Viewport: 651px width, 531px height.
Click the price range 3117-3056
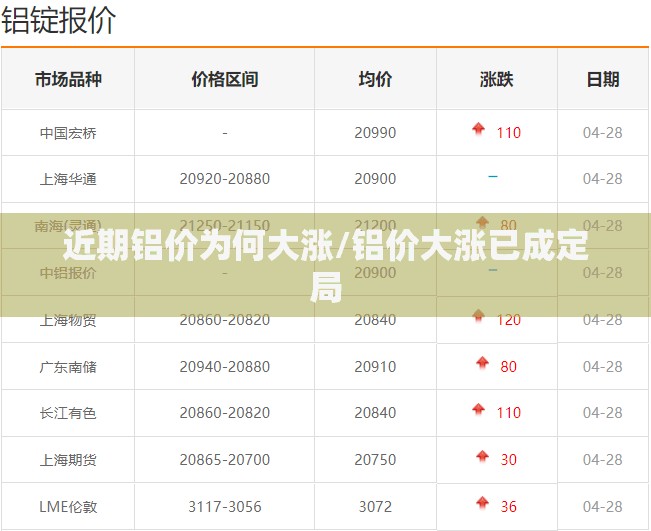pos(225,507)
